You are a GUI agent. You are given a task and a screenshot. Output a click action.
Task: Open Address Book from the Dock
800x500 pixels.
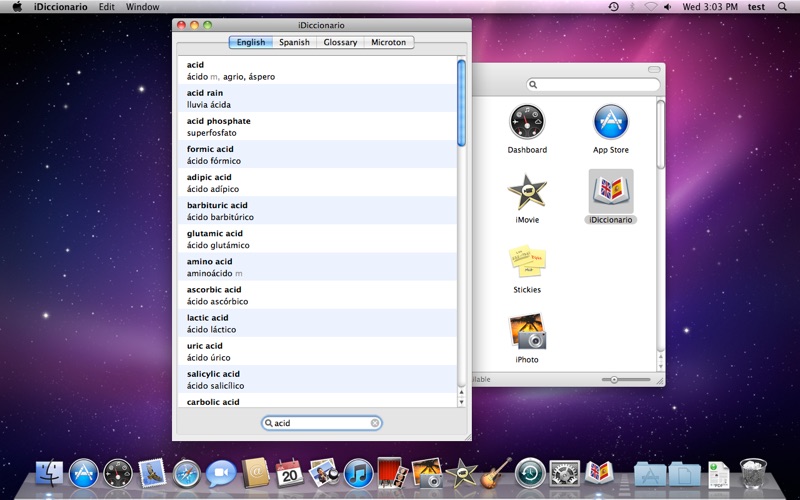point(255,473)
